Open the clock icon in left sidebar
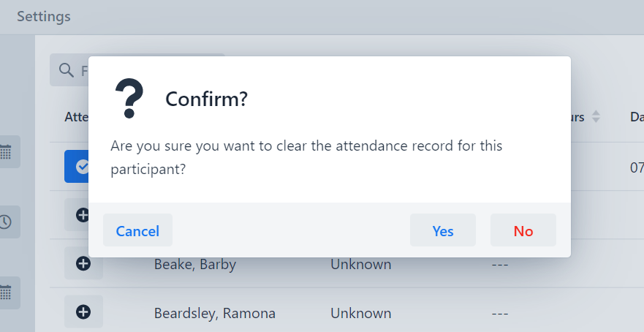 (x=6, y=222)
